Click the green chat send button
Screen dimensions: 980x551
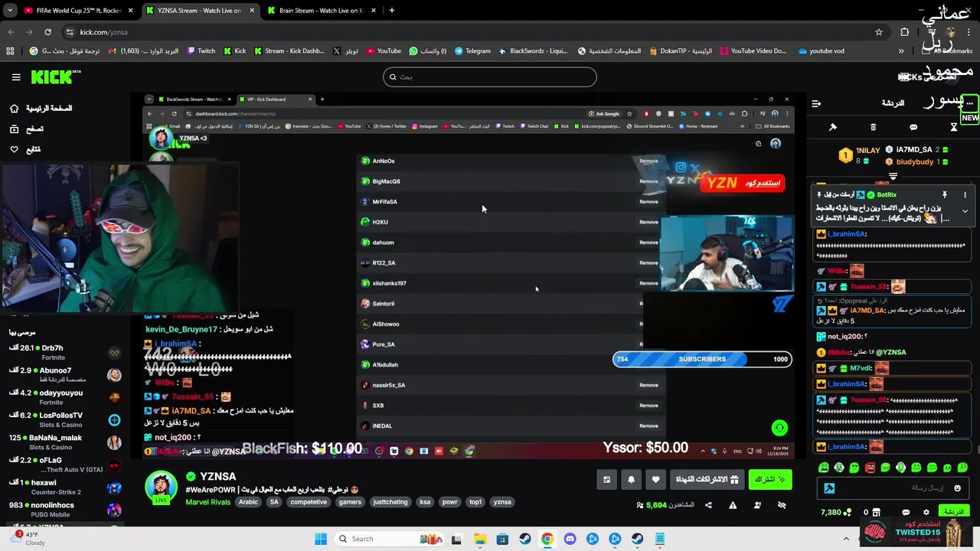954,512
